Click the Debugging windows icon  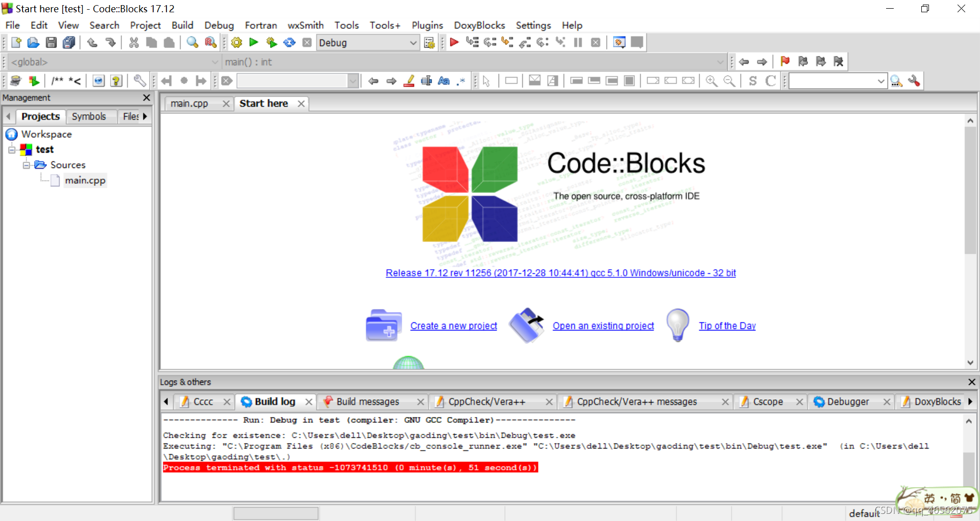(x=619, y=42)
